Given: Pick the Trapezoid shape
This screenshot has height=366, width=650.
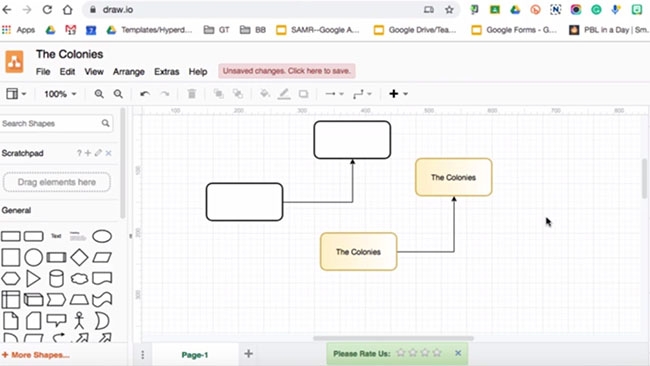Looking at the screenshot, I should tap(79, 299).
